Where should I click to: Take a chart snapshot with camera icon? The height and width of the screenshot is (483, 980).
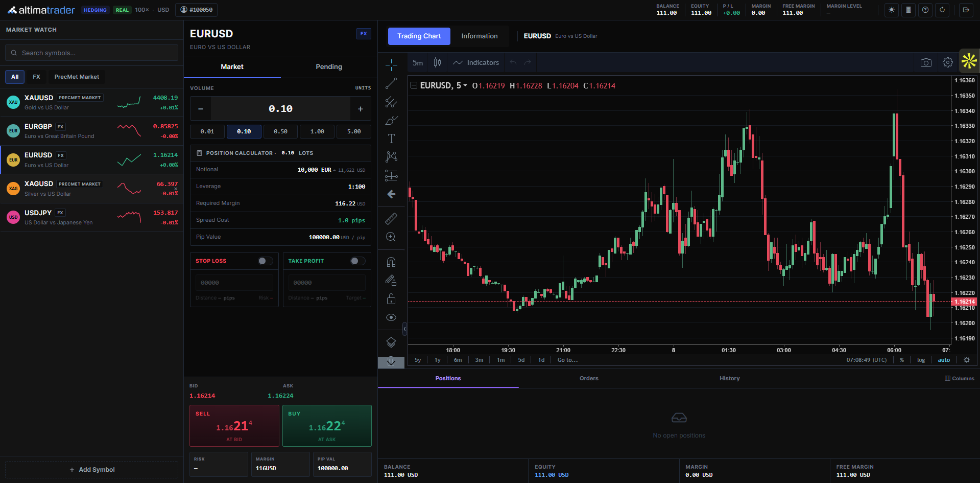click(x=926, y=63)
